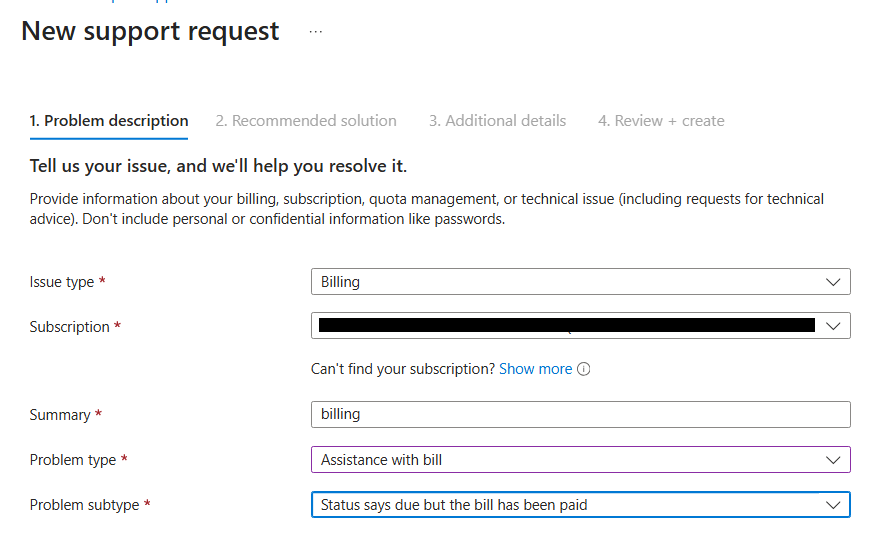Click the Summary field label
The image size is (883, 549).
(60, 415)
